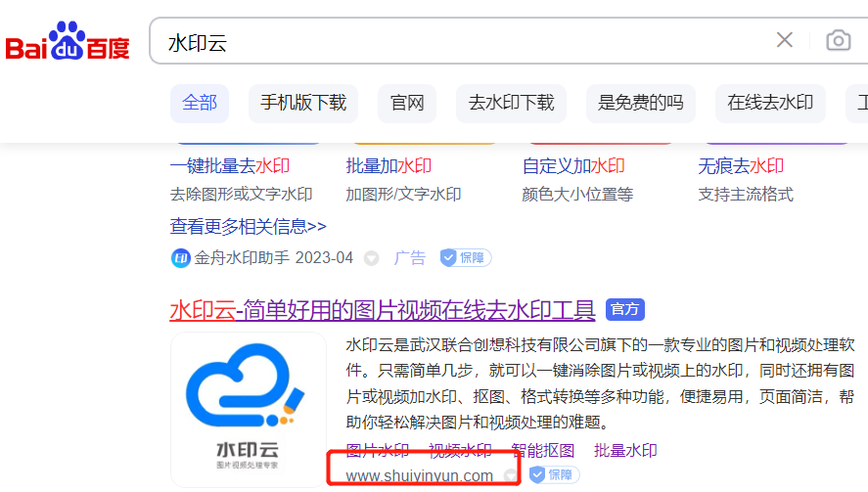Select the 去水印下载 filter tab
Viewport: 868px width, 492px height.
[x=511, y=103]
